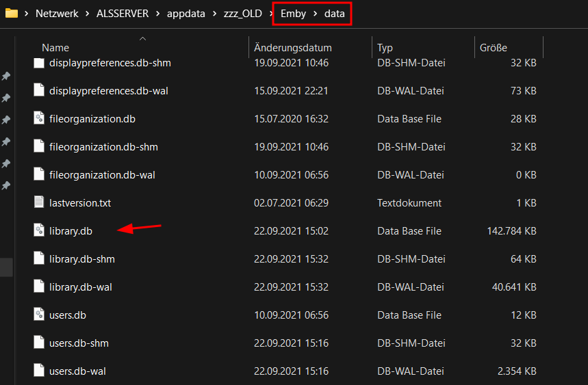The width and height of the screenshot is (588, 385).
Task: Select file name users.db-wal
Action: pyautogui.click(x=77, y=371)
